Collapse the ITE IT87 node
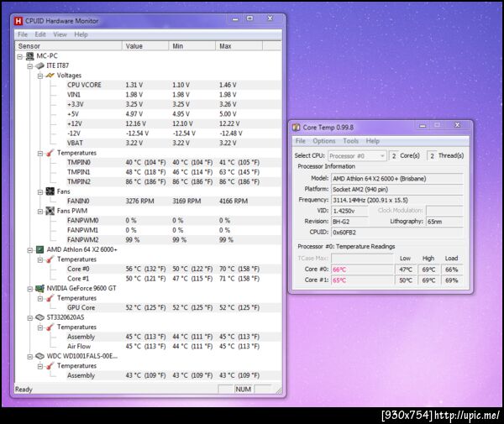The image size is (504, 424). pos(30,66)
